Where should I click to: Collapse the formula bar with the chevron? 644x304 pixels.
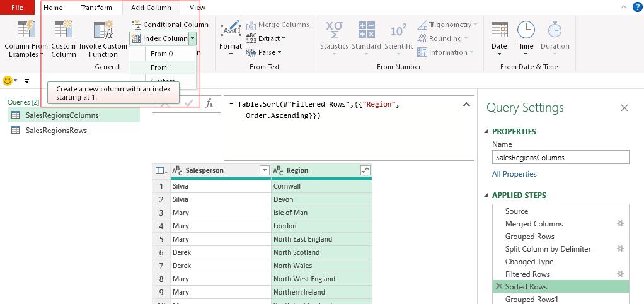click(466, 105)
